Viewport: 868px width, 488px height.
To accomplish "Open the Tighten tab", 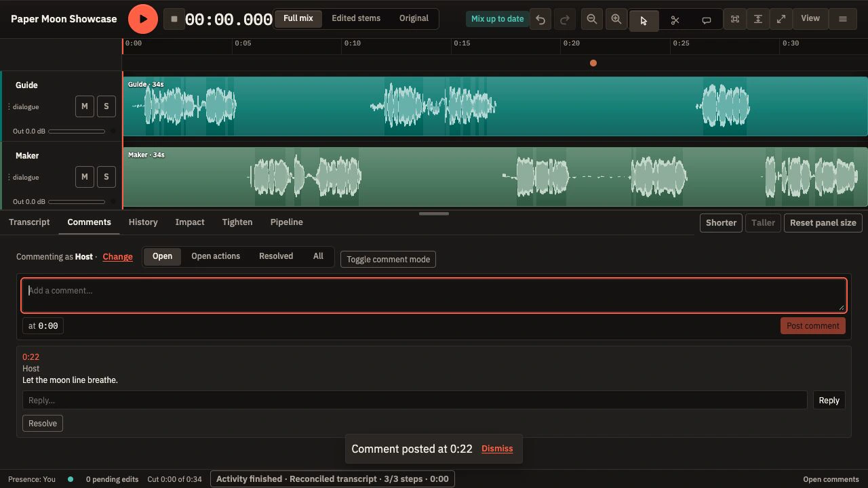I will point(237,222).
